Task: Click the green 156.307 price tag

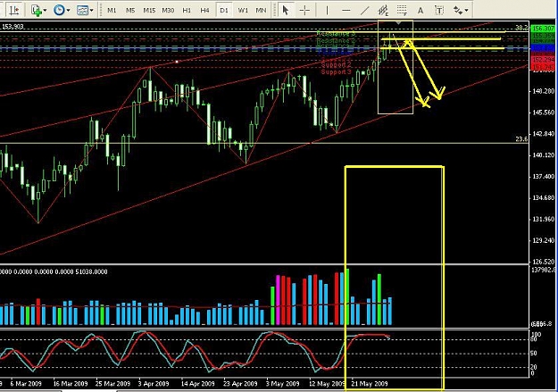Action: tap(543, 29)
